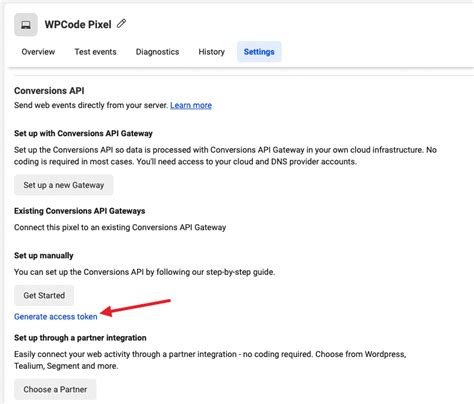Image resolution: width=474 pixels, height=404 pixels.
Task: Open the Overview tab
Action: 38,52
